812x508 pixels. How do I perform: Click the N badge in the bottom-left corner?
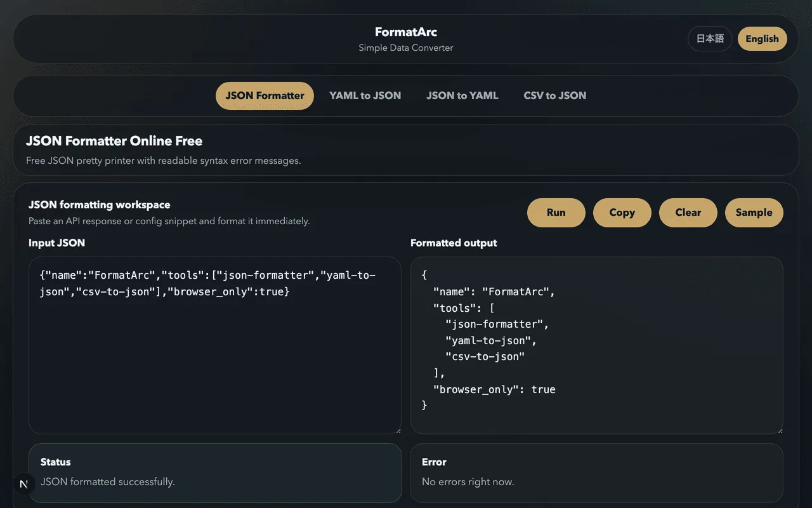point(23,484)
